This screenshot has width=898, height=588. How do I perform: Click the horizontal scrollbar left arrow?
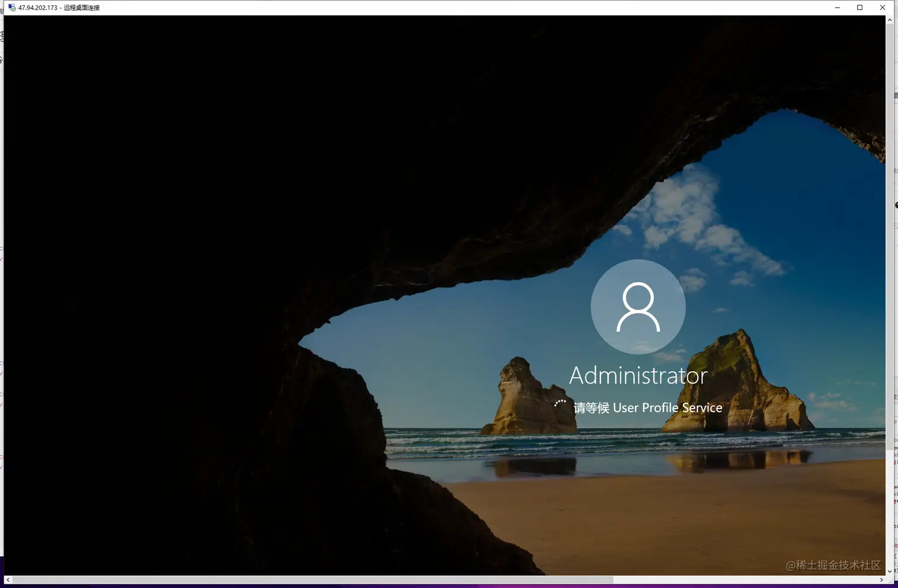(x=8, y=580)
